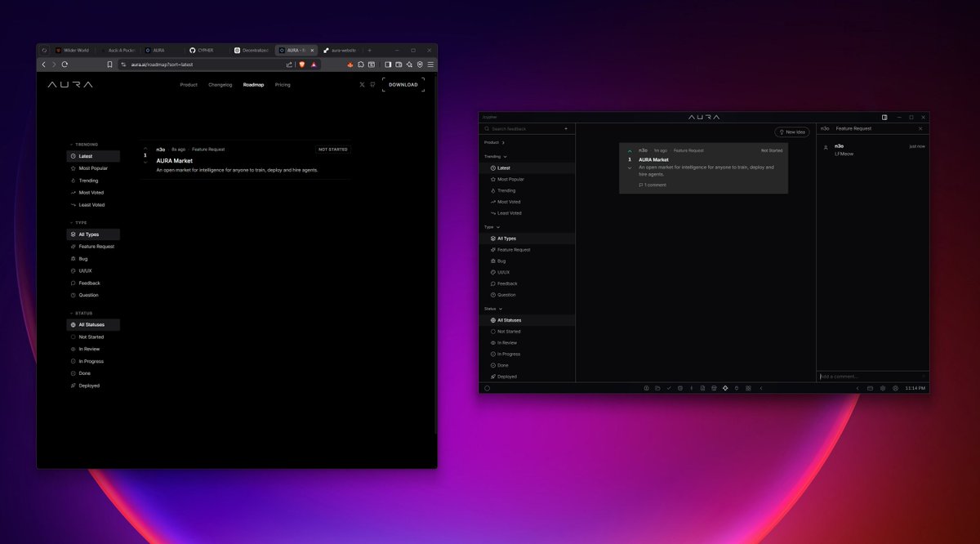Viewport: 980px width, 544px height.
Task: Open the settings gear icon in the app's bottom bar
Action: click(x=883, y=388)
